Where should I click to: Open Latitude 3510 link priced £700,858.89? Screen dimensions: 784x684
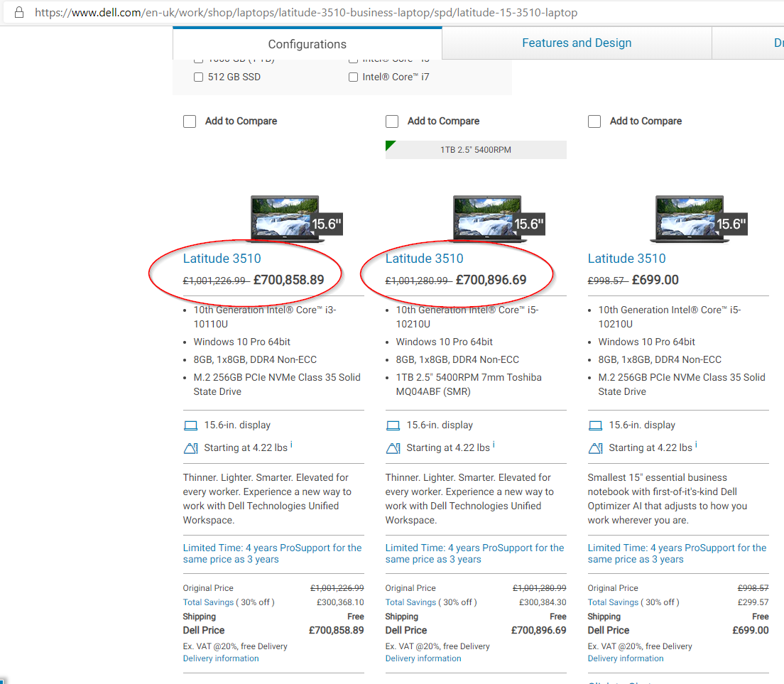tap(222, 259)
